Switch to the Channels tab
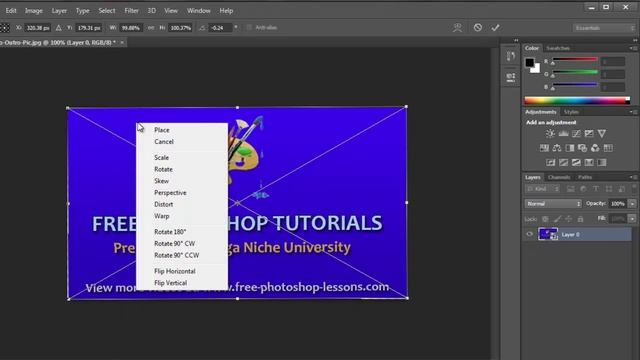 click(559, 177)
